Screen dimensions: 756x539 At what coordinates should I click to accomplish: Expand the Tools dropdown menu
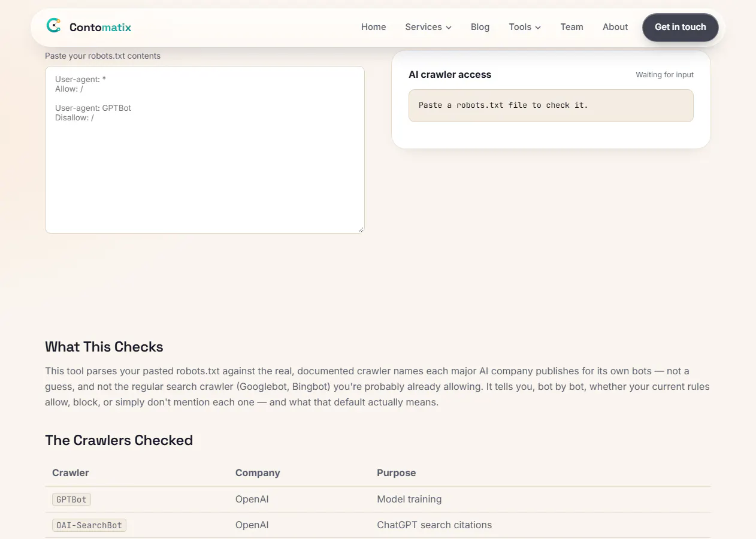pyautogui.click(x=525, y=27)
